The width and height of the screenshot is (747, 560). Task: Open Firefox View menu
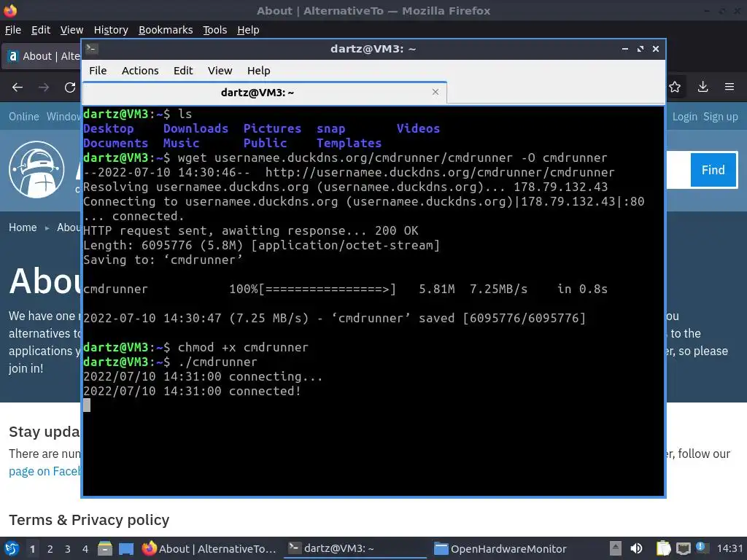(x=71, y=30)
